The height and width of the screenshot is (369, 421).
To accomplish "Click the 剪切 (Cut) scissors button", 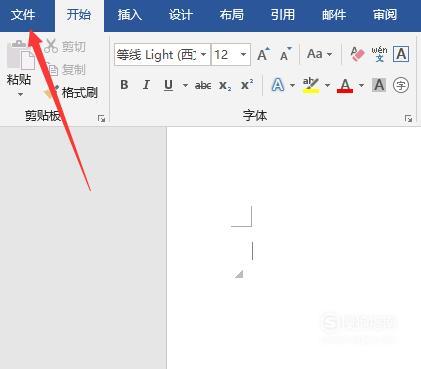I will 65,46.
